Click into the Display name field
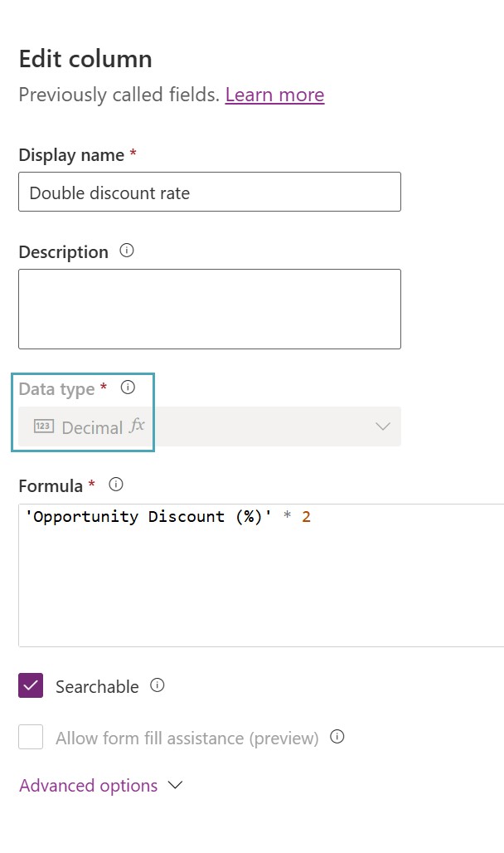Image resolution: width=504 pixels, height=853 pixels. (209, 193)
